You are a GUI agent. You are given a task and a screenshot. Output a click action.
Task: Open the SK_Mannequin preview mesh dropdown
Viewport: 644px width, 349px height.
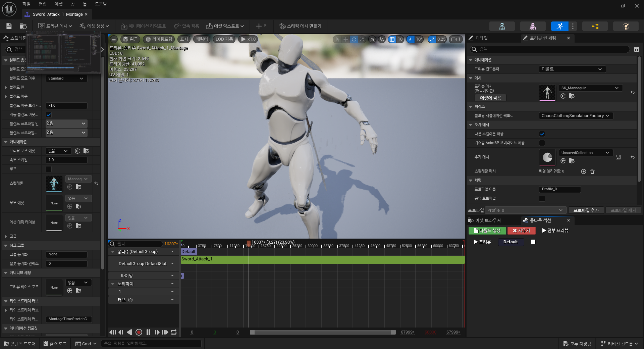590,88
